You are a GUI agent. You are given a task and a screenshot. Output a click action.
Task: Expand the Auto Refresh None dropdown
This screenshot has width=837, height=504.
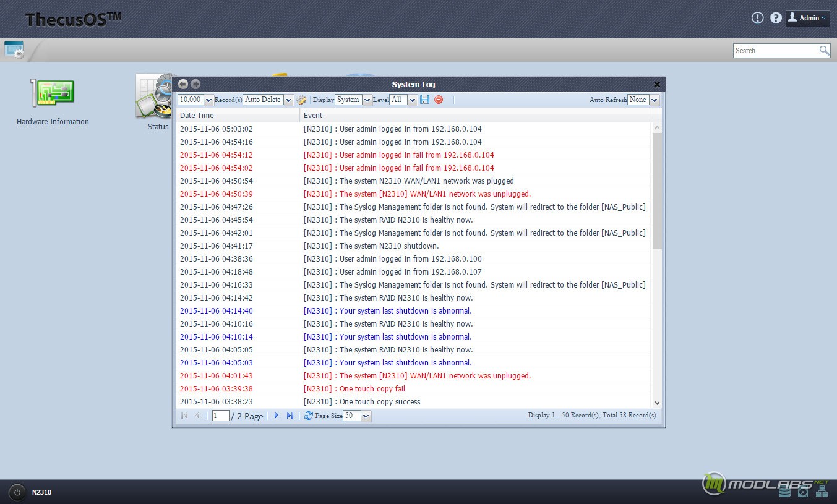pos(654,100)
